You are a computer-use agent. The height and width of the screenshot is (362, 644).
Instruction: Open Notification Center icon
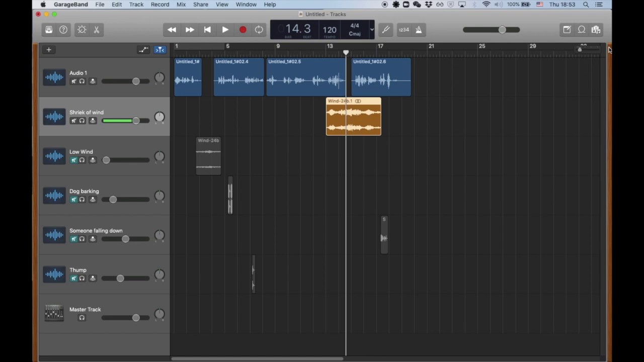click(x=599, y=5)
